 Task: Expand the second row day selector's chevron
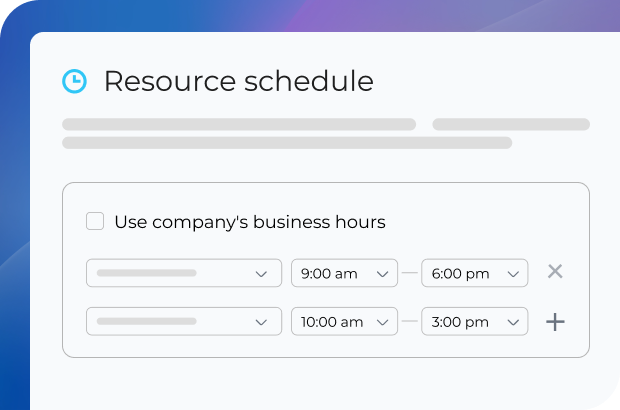coord(262,322)
